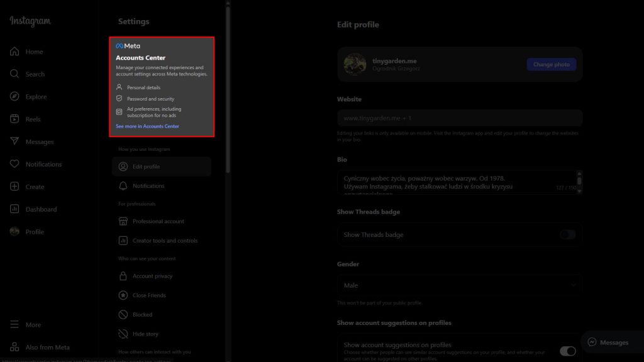Expand the Gender dropdown

[x=459, y=285]
